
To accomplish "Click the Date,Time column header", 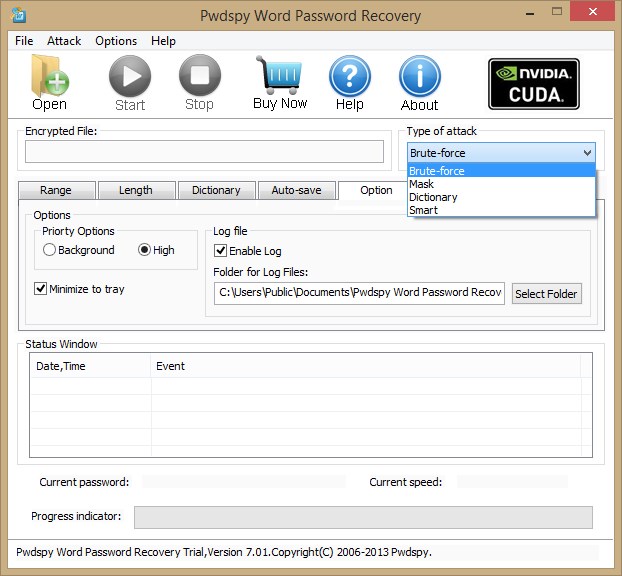I will [90, 366].
